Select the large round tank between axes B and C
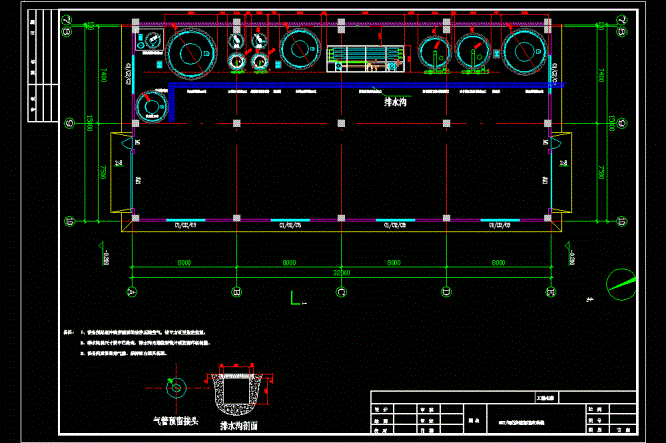Screen dimensions: 666x443 click(299, 49)
